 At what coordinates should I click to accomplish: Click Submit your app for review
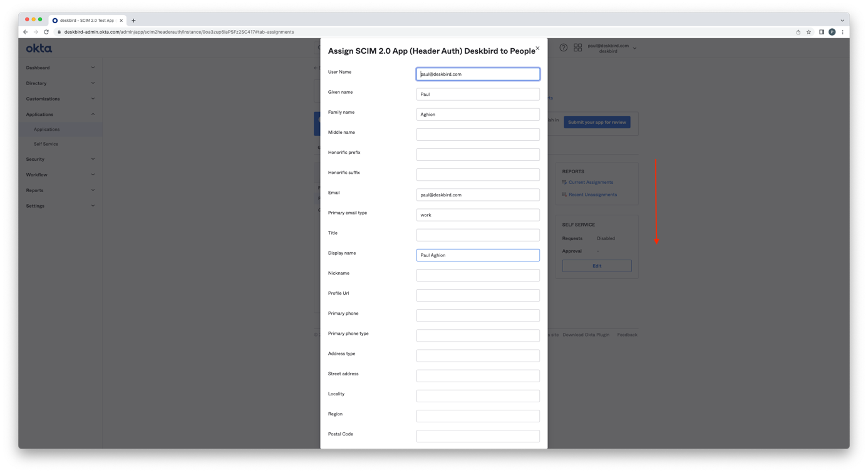click(597, 122)
